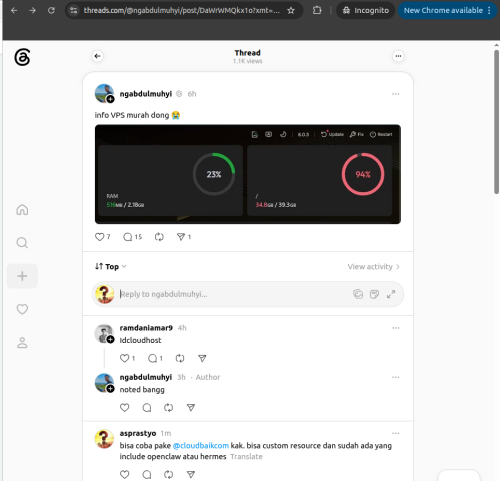
Task: Click the page vertical scrollbar
Action: pos(496,122)
